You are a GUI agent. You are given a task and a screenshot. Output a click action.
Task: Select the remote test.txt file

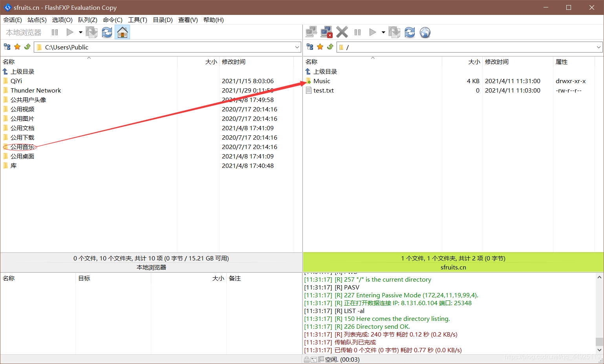(324, 91)
